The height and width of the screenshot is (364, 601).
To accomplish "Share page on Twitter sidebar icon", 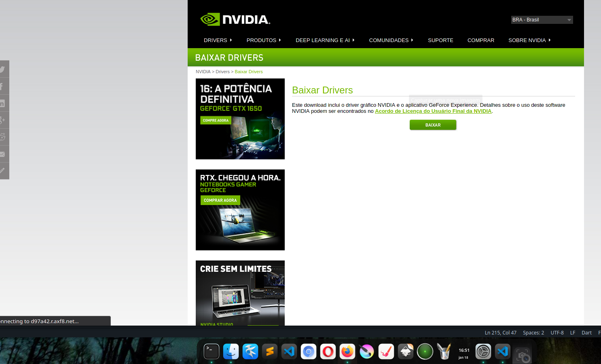I will pyautogui.click(x=4, y=69).
